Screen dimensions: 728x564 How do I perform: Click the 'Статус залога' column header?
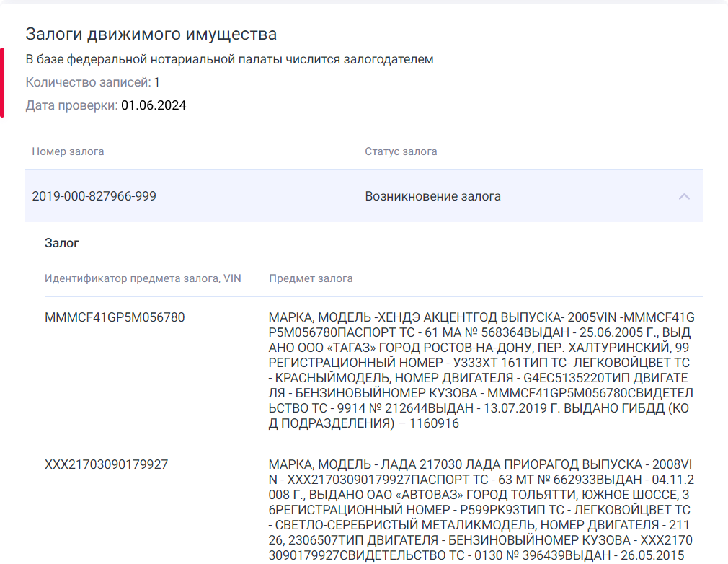(401, 151)
